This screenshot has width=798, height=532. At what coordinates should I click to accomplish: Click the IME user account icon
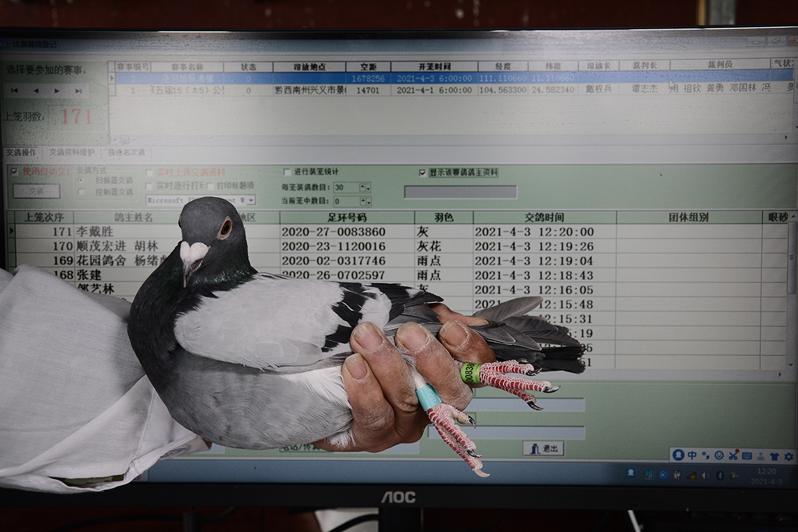(x=761, y=456)
